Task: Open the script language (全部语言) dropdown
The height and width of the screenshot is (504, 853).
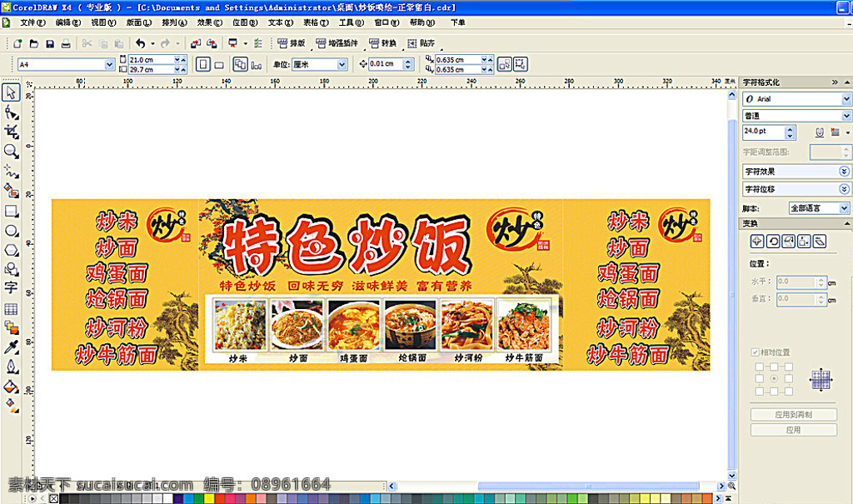Action: [845, 208]
